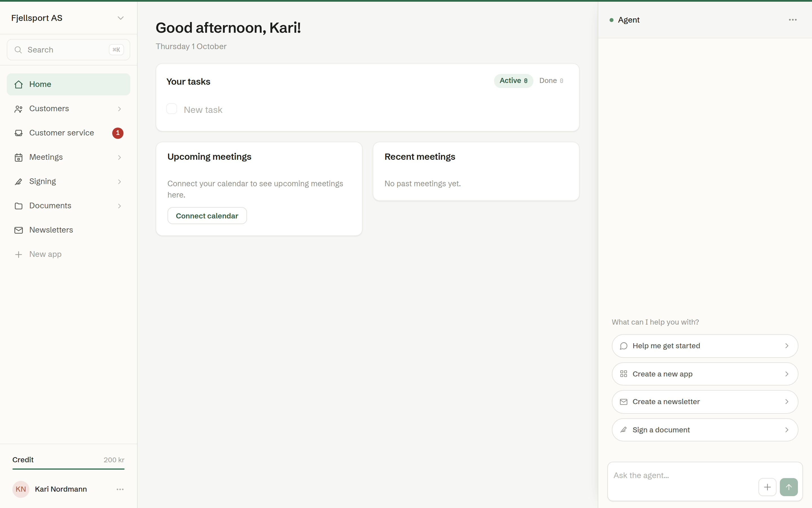Expand the Meetings section chevron
The image size is (812, 508).
(x=120, y=157)
